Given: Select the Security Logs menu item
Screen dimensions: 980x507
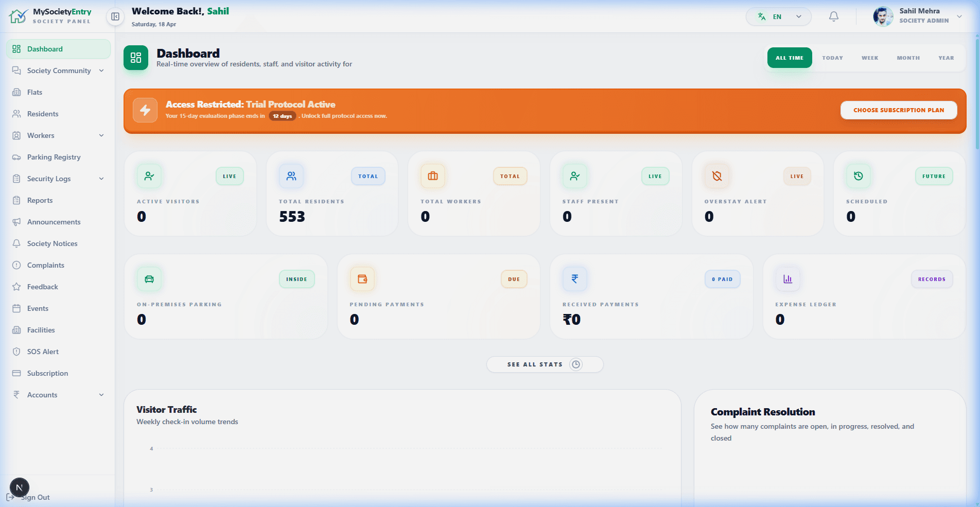Looking at the screenshot, I should [x=49, y=179].
